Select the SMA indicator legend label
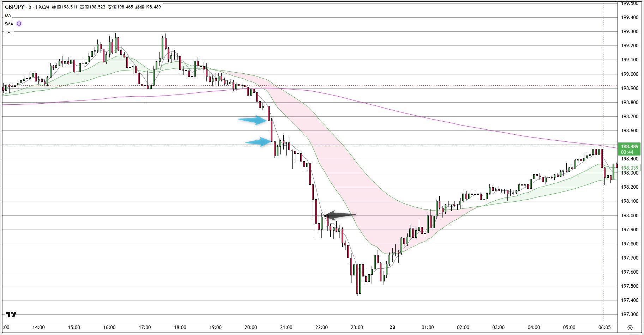This screenshot has height=335, width=644. point(9,24)
